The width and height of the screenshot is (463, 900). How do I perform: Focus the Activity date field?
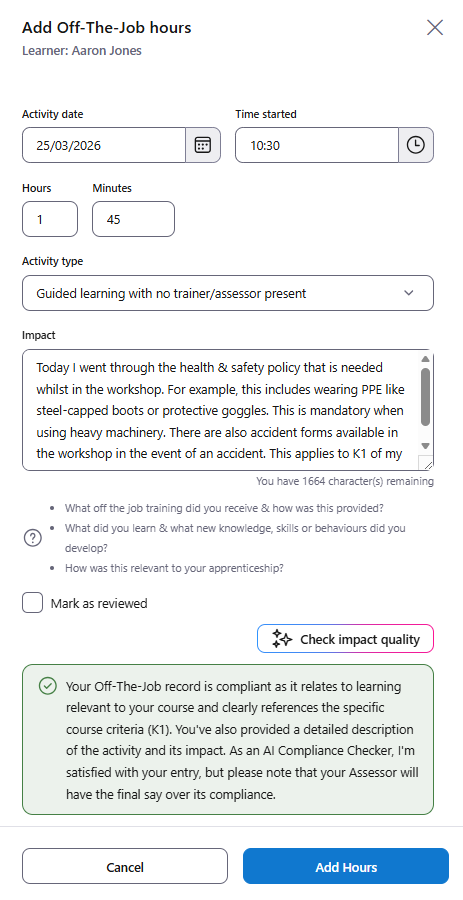pyautogui.click(x=104, y=145)
